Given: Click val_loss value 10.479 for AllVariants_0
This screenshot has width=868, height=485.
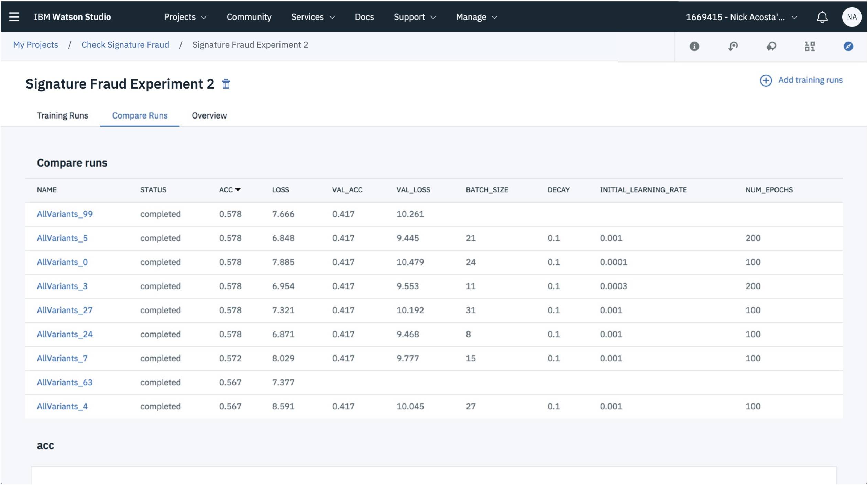Looking at the screenshot, I should pos(410,262).
